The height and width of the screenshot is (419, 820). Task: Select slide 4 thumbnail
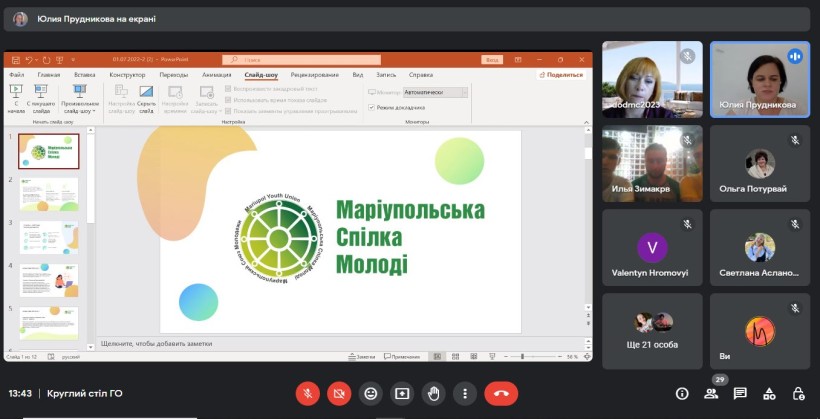(x=49, y=280)
